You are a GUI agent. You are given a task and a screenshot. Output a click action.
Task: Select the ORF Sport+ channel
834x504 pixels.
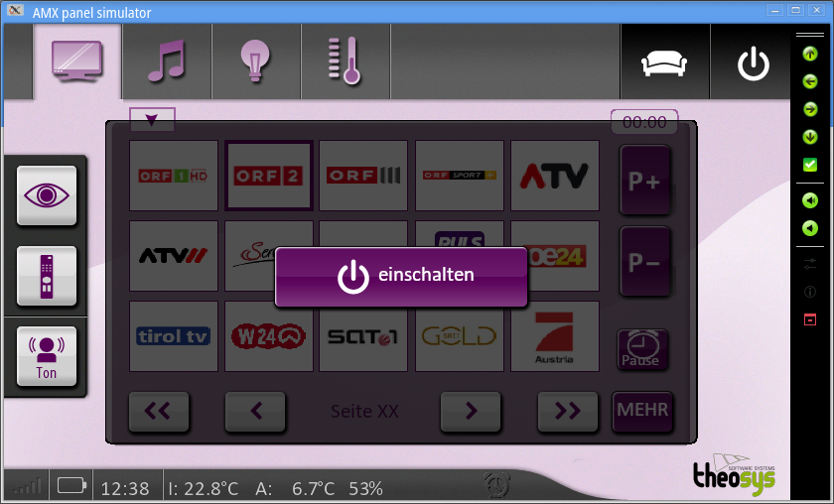click(x=460, y=176)
